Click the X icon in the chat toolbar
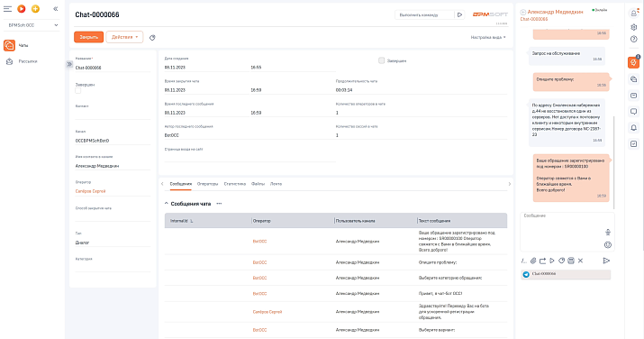Screen dimensions: 644x339 [x=580, y=261]
